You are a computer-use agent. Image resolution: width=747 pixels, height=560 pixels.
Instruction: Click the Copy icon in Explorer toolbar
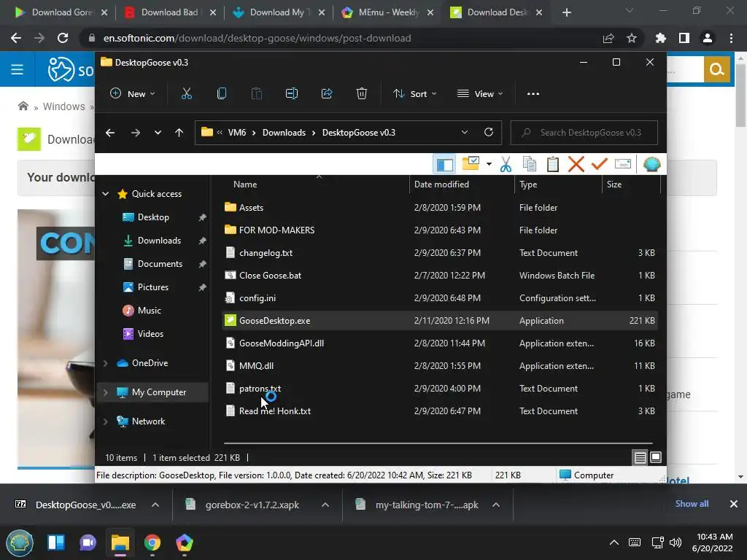pyautogui.click(x=222, y=94)
